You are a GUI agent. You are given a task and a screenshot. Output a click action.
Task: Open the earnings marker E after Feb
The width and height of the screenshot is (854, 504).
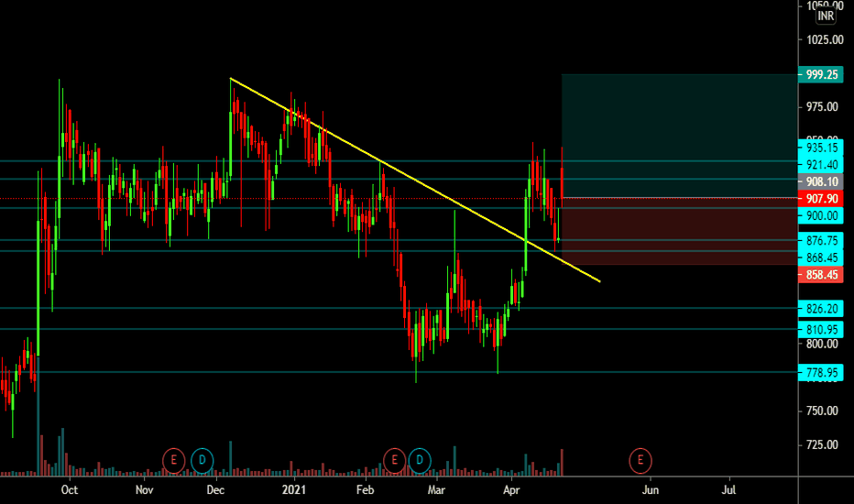click(394, 460)
